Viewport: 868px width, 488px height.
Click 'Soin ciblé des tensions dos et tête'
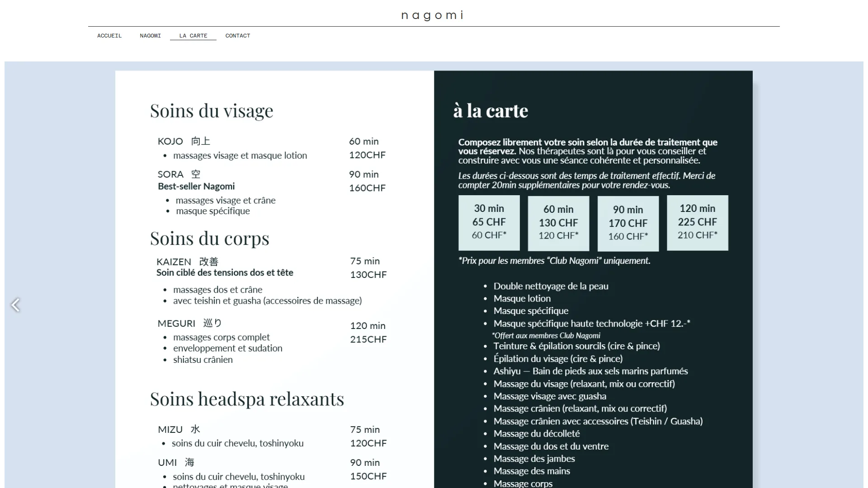tap(225, 272)
